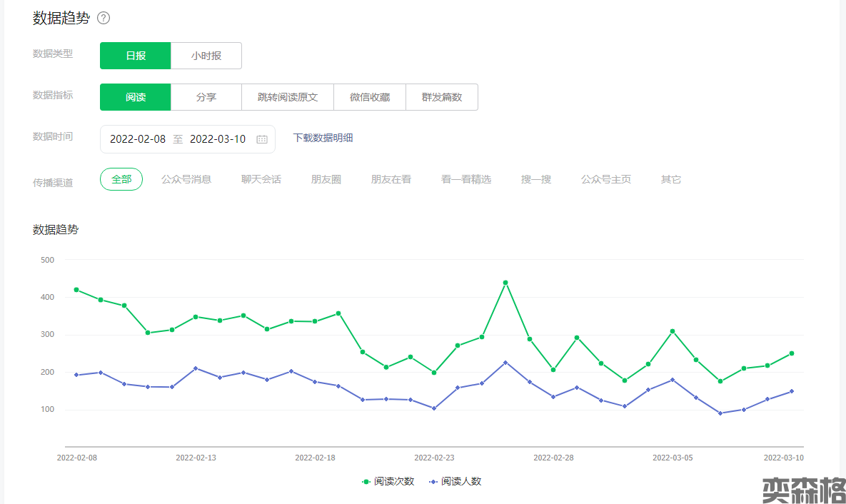846x504 pixels.
Task: Open the calendar date picker icon
Action: (262, 139)
